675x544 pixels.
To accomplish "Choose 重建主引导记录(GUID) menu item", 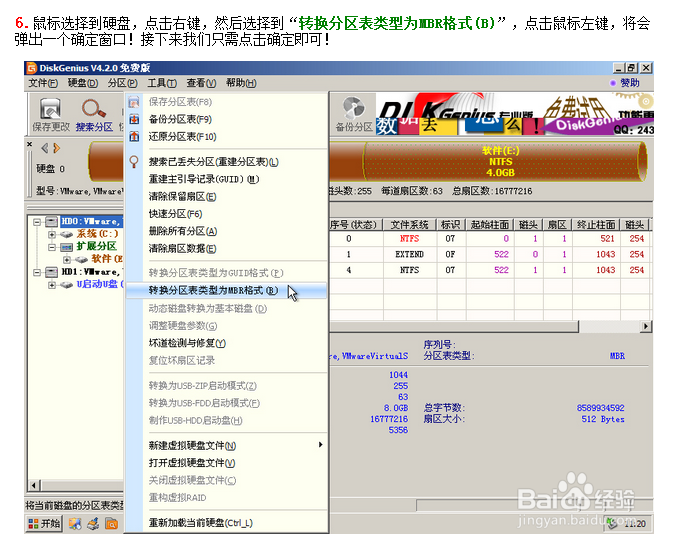I will (226, 179).
